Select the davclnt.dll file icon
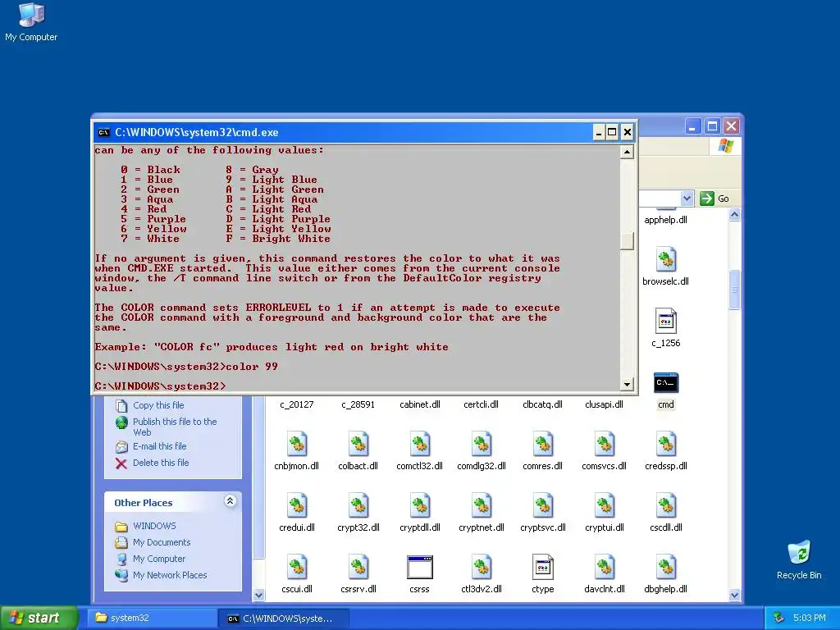Image resolution: width=840 pixels, height=630 pixels. coord(605,568)
